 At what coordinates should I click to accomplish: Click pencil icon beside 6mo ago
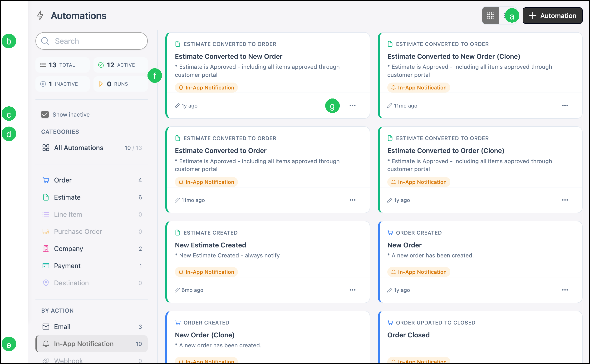click(x=177, y=290)
